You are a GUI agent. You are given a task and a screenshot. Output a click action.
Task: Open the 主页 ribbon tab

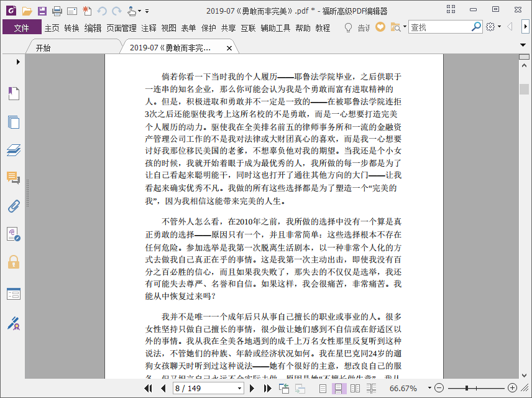pos(52,28)
